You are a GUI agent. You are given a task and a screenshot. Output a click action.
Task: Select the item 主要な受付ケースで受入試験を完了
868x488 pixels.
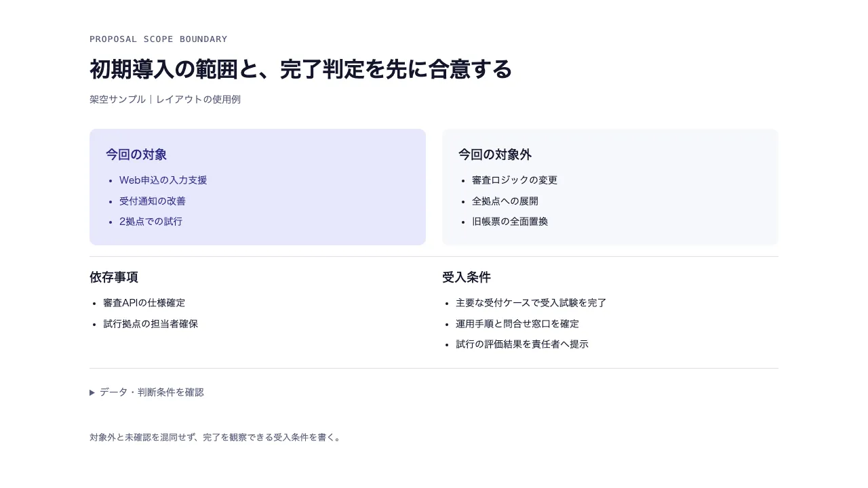click(531, 303)
